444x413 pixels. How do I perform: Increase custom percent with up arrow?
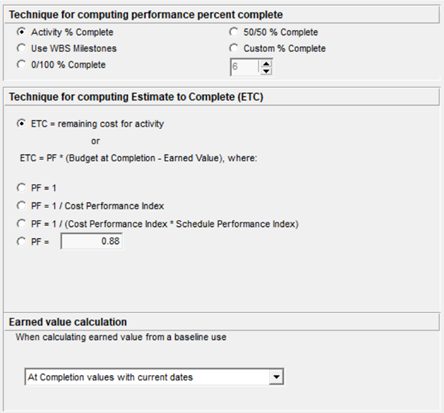(x=266, y=63)
